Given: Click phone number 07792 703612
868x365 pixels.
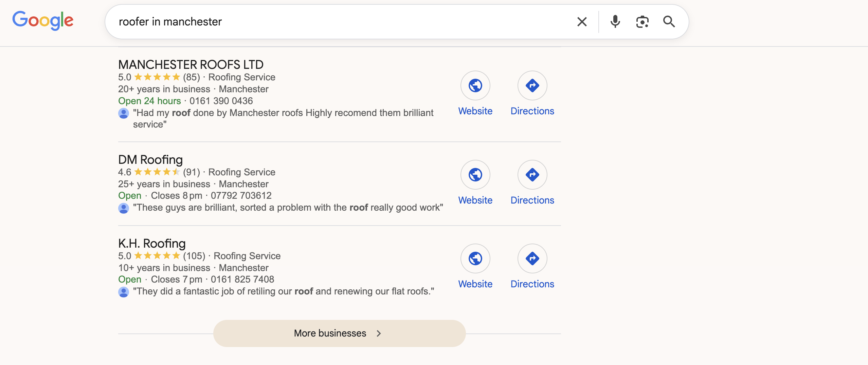Looking at the screenshot, I should (x=241, y=195).
